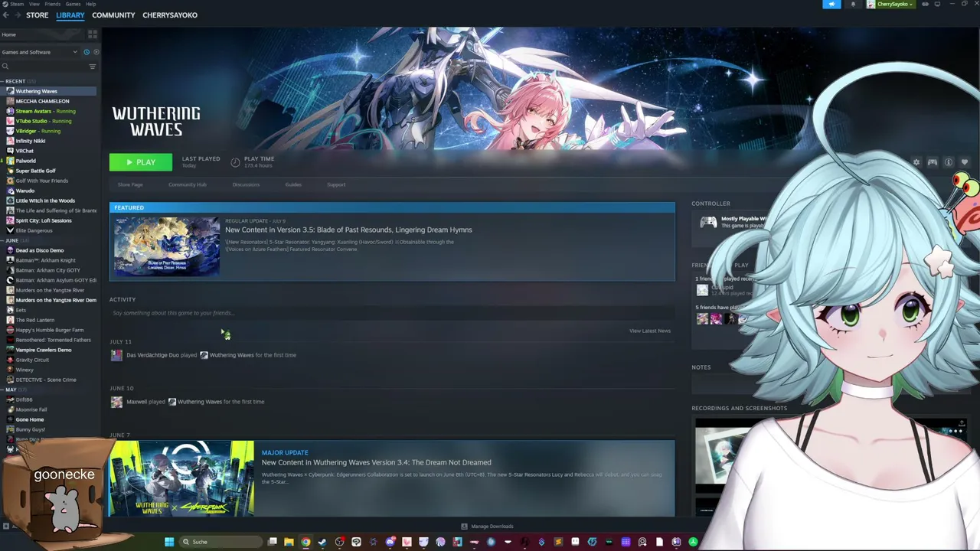This screenshot has height=551, width=980.
Task: Show game info icon
Action: pyautogui.click(x=949, y=162)
